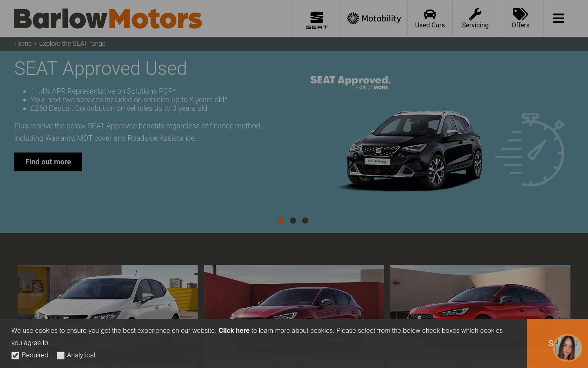Open the white SEAT Ibiza thumbnail
This screenshot has height=368, width=588.
pos(107,292)
